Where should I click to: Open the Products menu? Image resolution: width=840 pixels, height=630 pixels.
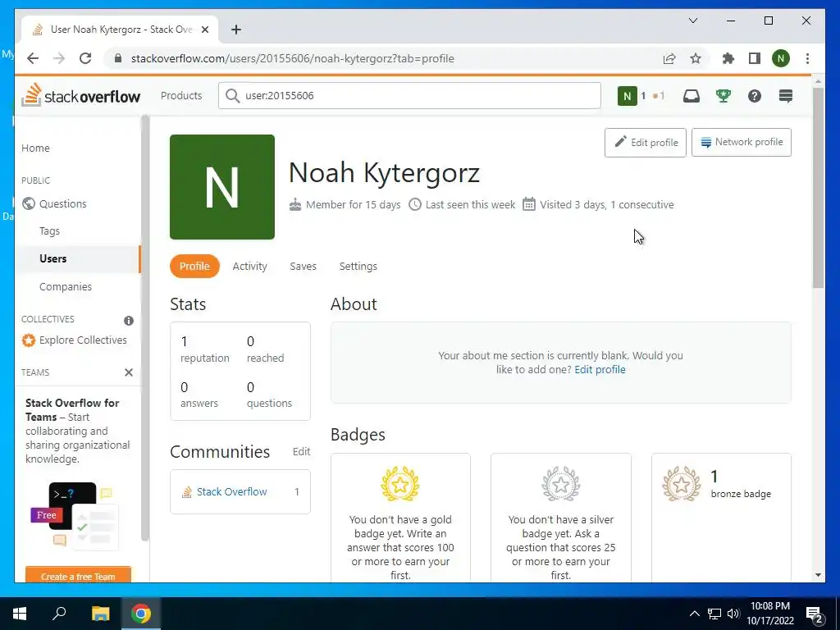point(181,95)
